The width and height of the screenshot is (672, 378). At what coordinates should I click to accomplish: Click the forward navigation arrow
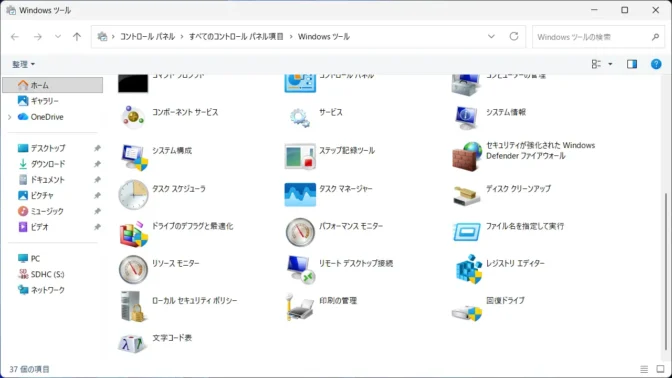(x=38, y=37)
